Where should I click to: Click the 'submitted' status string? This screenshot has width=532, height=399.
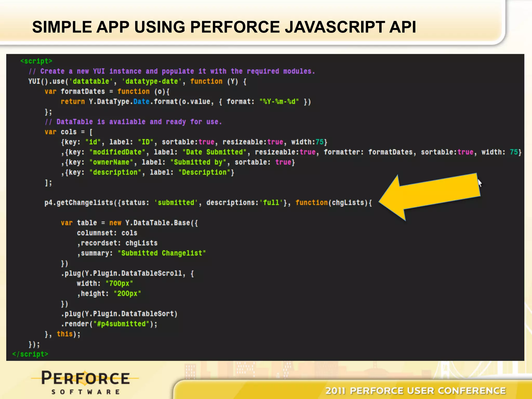coord(176,203)
